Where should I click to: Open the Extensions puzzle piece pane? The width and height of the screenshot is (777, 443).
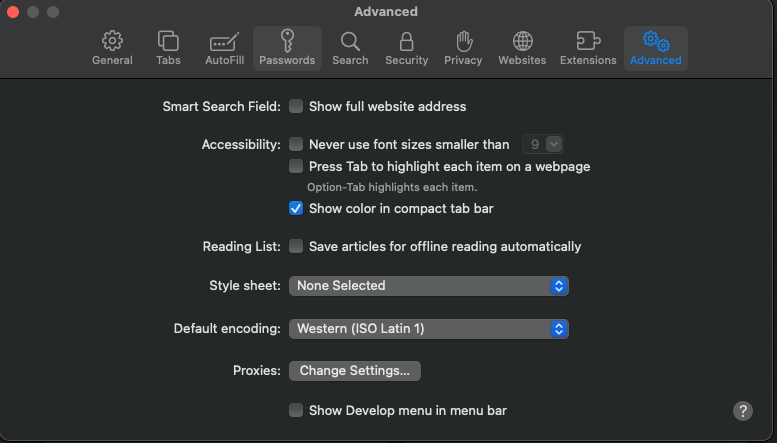(x=587, y=42)
